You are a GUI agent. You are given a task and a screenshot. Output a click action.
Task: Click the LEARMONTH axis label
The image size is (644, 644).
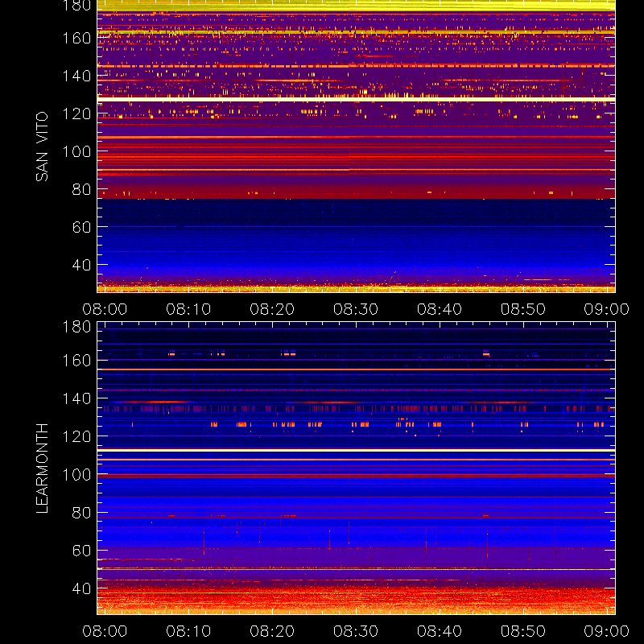click(x=42, y=469)
